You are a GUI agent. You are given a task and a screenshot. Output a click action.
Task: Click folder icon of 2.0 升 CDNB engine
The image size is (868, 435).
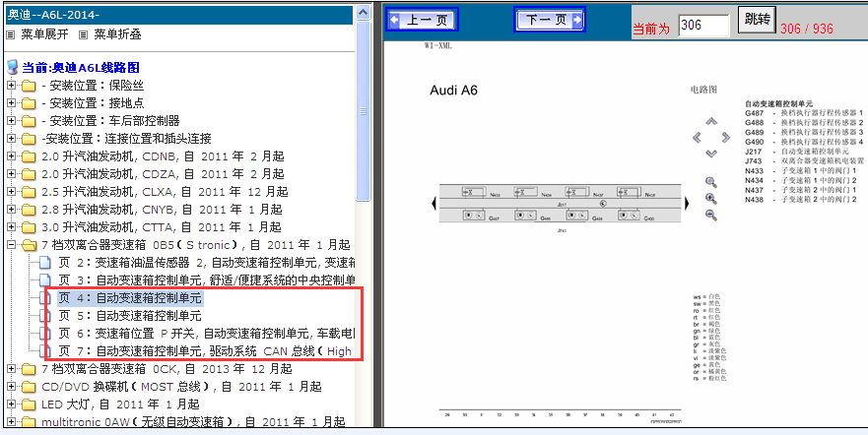point(29,156)
